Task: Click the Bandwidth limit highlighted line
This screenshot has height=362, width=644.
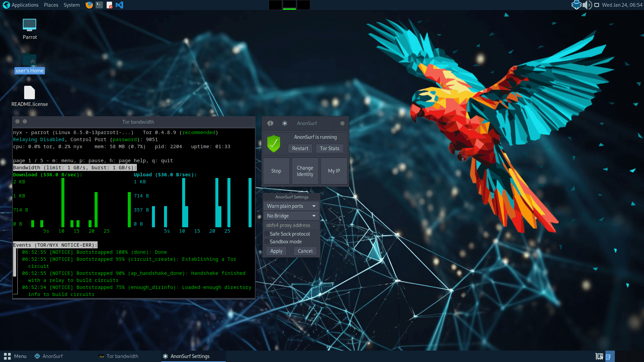Action: tap(74, 168)
